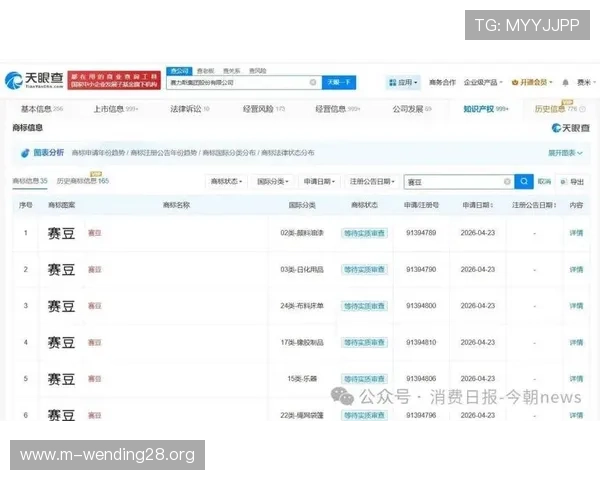
Task: Open the 商务合作 link
Action: click(x=442, y=82)
